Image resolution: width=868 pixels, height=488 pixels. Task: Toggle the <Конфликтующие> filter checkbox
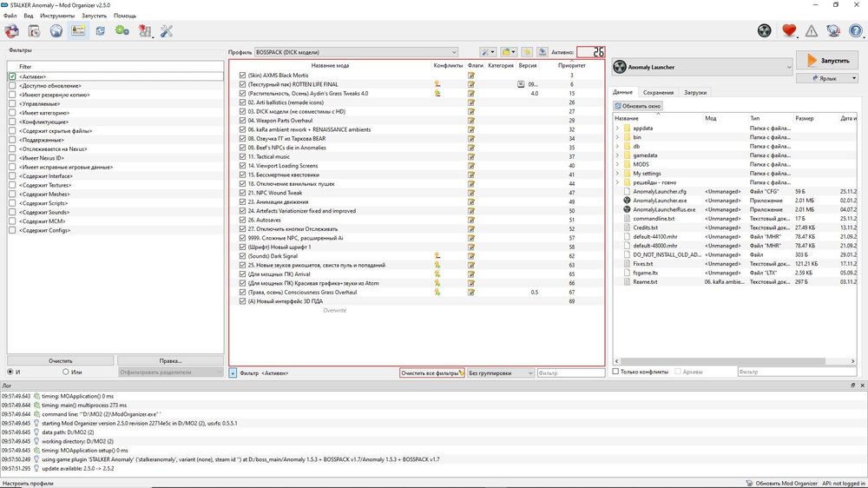pyautogui.click(x=12, y=122)
